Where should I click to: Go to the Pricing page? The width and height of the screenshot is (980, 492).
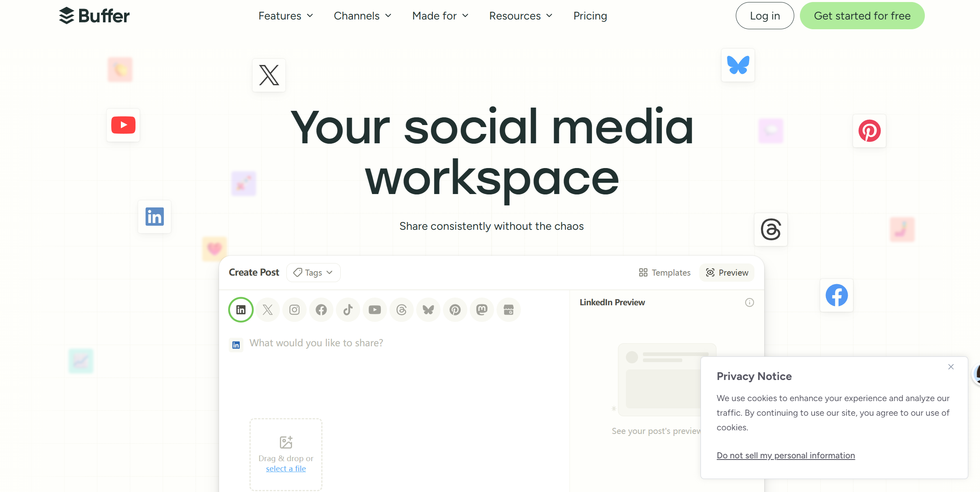pos(590,16)
